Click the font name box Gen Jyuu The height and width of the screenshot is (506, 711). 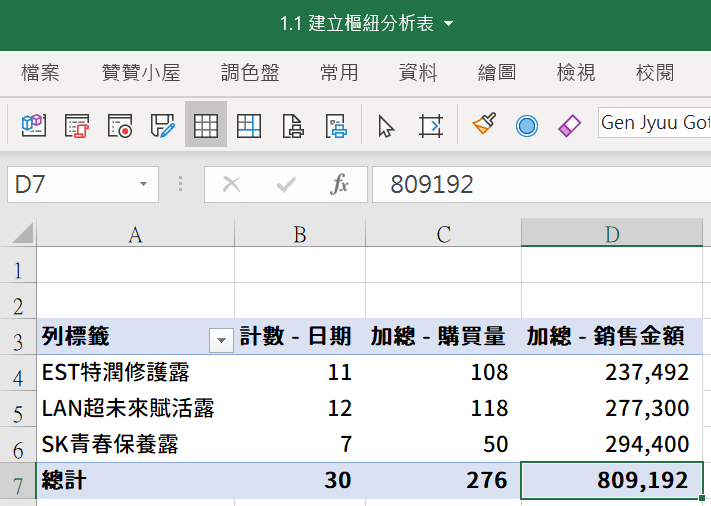click(x=654, y=122)
